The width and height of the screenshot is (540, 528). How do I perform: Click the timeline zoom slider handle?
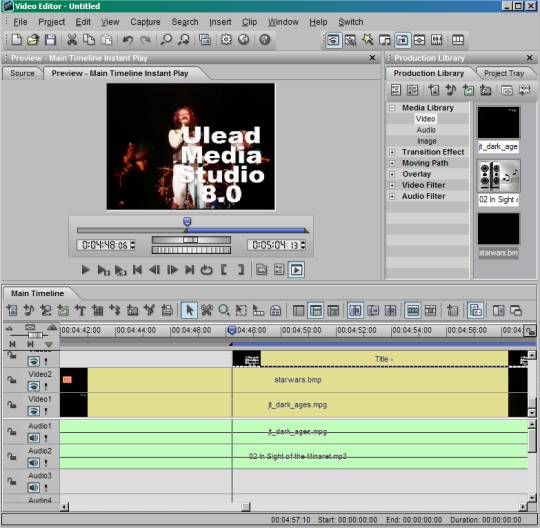[35, 335]
